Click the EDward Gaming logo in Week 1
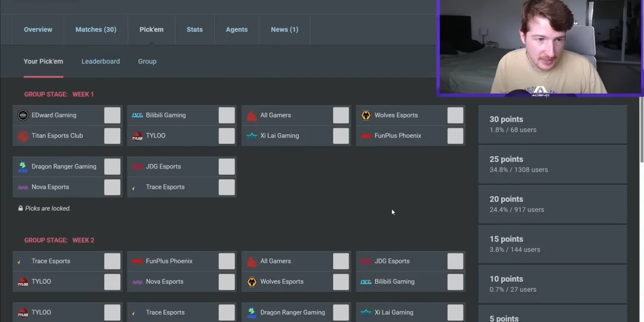Viewport: 644px width, 322px height. click(23, 115)
